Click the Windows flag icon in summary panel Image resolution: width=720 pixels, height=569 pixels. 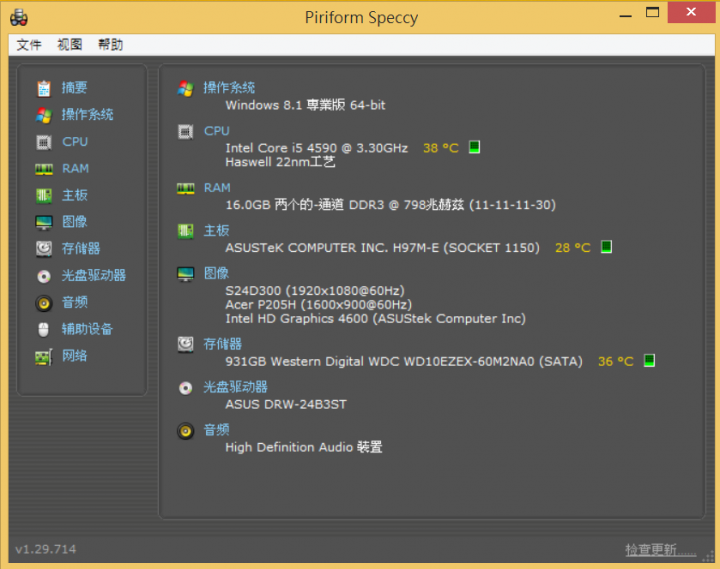click(x=186, y=88)
